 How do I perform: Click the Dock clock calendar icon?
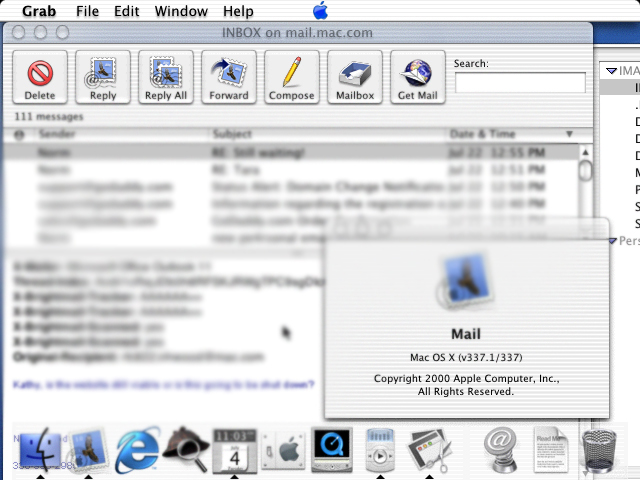[x=234, y=451]
